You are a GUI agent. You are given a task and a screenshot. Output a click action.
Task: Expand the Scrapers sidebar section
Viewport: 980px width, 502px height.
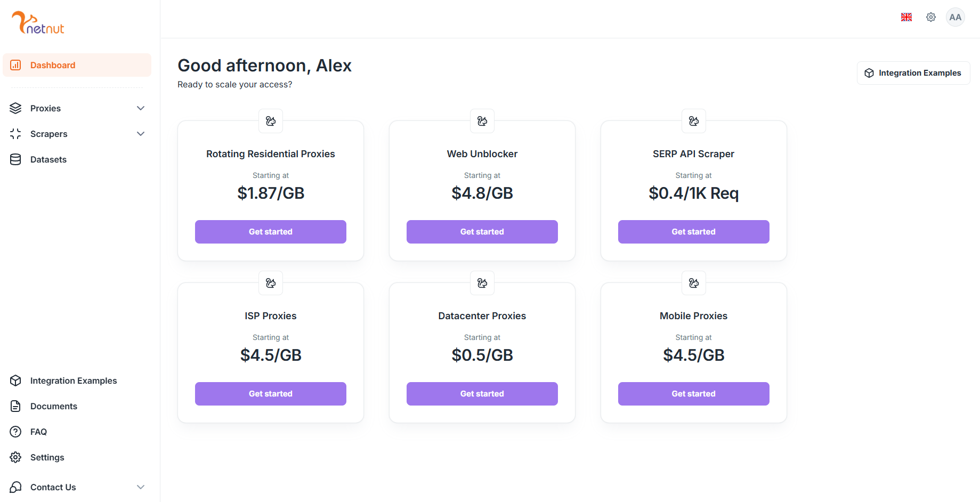141,134
